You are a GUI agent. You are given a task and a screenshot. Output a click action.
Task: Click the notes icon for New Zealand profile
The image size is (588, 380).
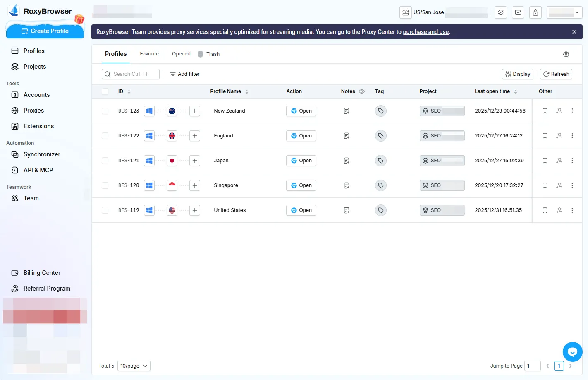pos(347,111)
